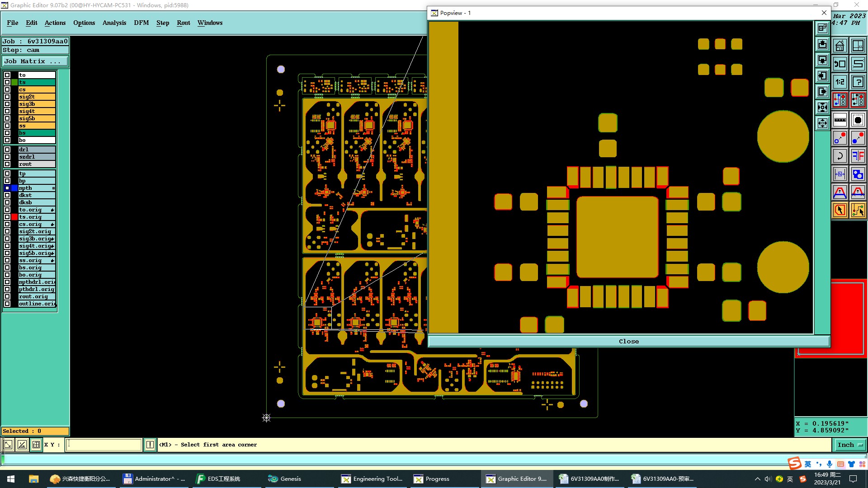Click the Home view icon

coord(840,46)
